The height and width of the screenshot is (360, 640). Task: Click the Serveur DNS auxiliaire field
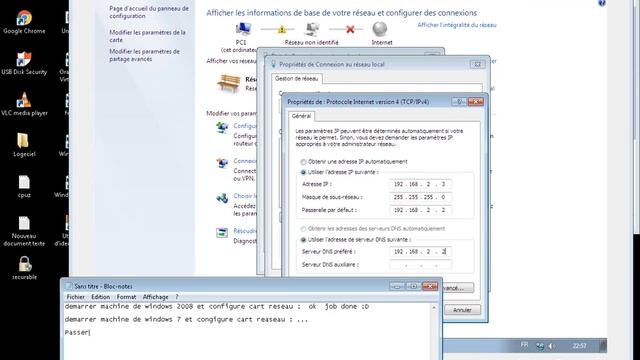(420, 265)
